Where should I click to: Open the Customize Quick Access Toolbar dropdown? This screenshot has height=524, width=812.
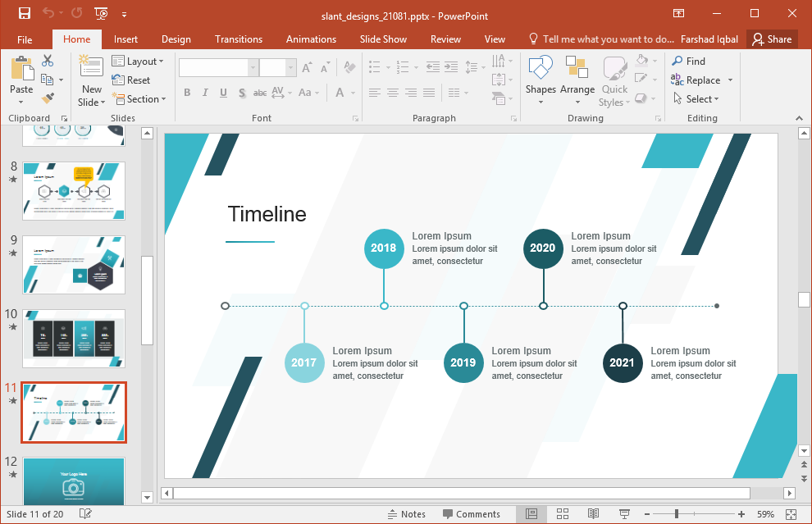click(x=125, y=15)
